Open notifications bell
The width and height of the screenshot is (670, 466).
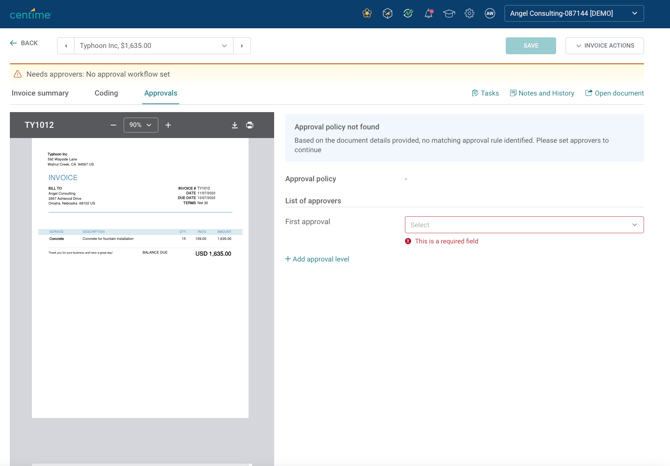pos(429,14)
